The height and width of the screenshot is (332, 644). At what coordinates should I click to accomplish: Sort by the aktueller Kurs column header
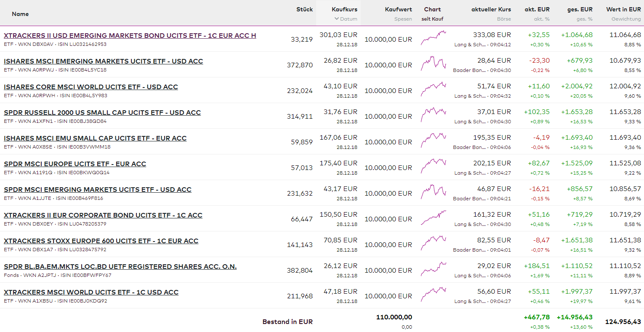[491, 9]
